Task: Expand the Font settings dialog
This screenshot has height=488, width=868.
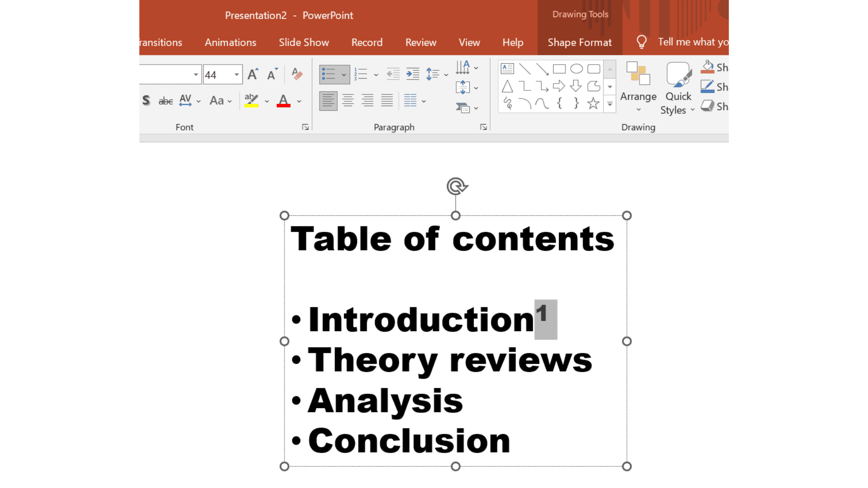Action: [x=306, y=127]
